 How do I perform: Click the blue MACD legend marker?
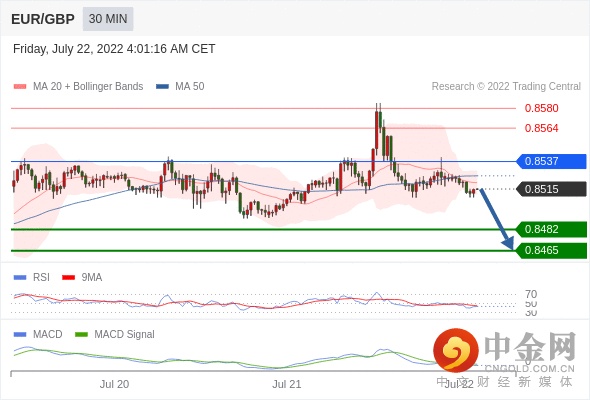tap(20, 335)
